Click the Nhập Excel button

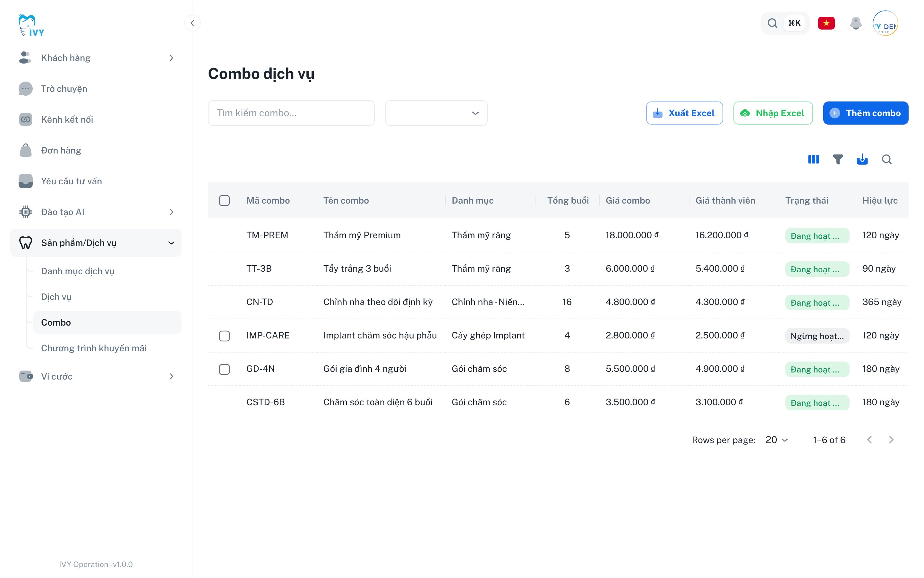[773, 113]
